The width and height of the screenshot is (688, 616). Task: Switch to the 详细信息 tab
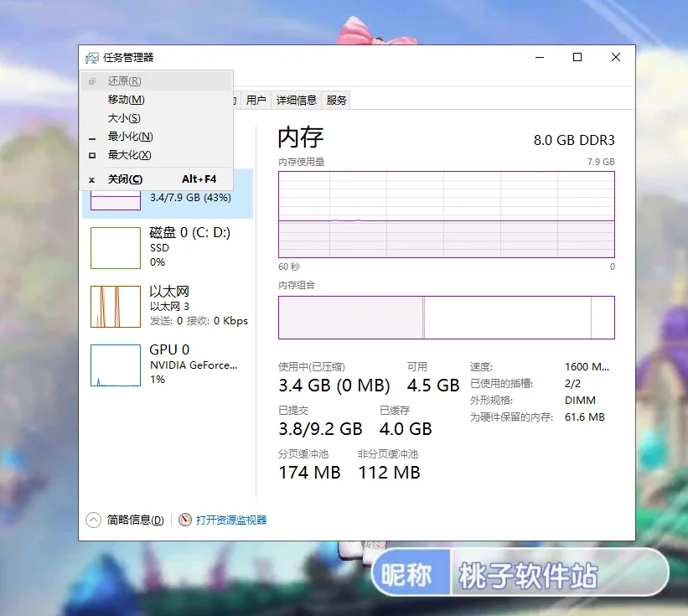tap(297, 101)
